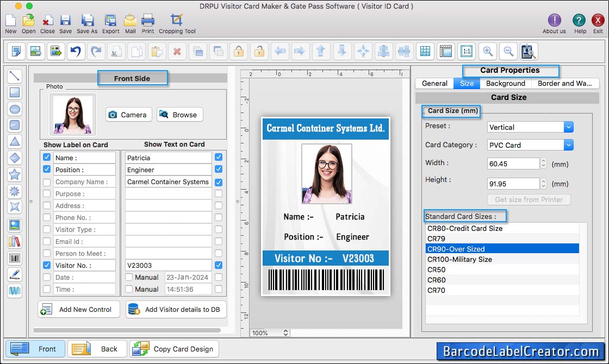Switch to the Background tab

tap(505, 84)
